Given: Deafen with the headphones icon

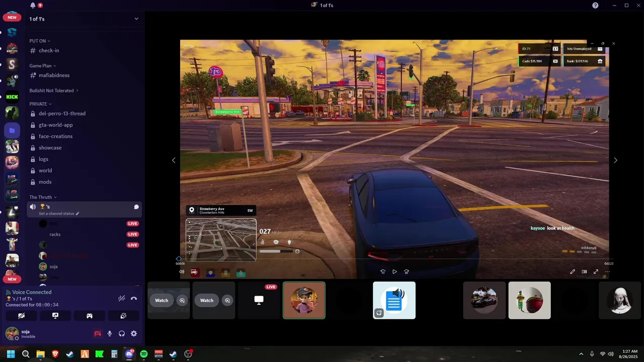Looking at the screenshot, I should (122, 333).
